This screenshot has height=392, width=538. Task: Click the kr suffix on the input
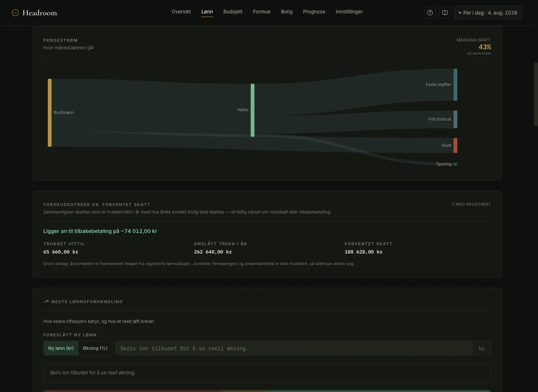(x=482, y=348)
